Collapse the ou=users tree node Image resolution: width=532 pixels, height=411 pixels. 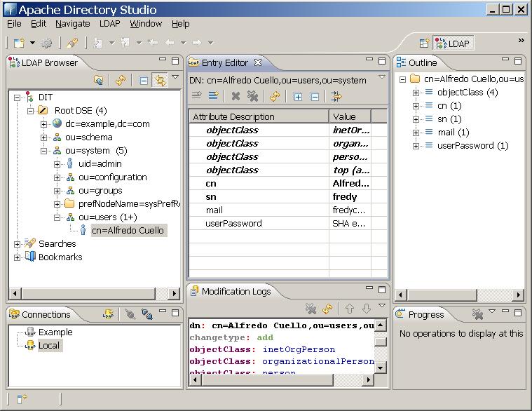[x=57, y=217]
